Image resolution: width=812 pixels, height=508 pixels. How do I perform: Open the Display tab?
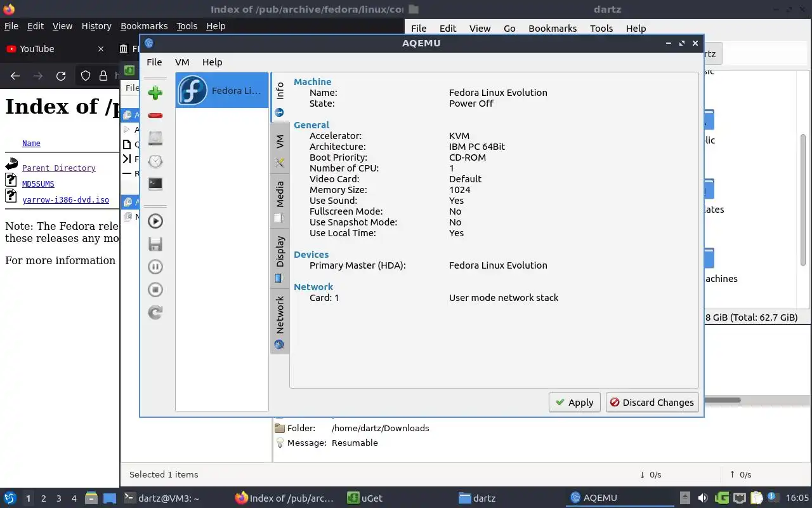coord(280,259)
